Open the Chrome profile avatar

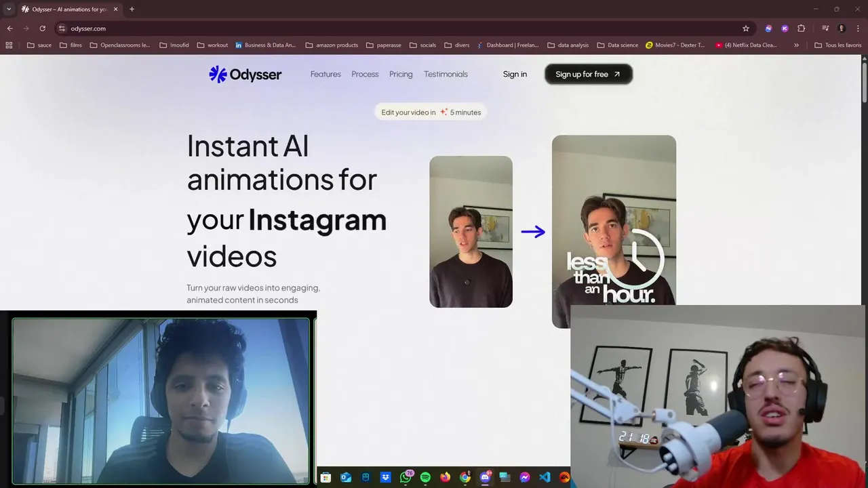842,28
